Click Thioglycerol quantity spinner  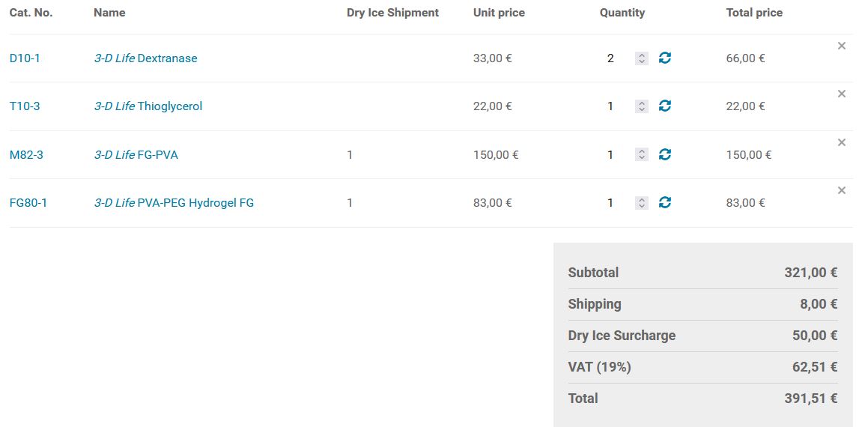click(x=641, y=106)
